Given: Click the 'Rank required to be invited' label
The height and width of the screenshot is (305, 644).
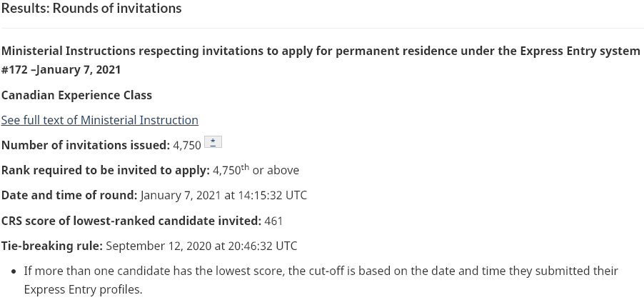Looking at the screenshot, I should (x=105, y=170).
